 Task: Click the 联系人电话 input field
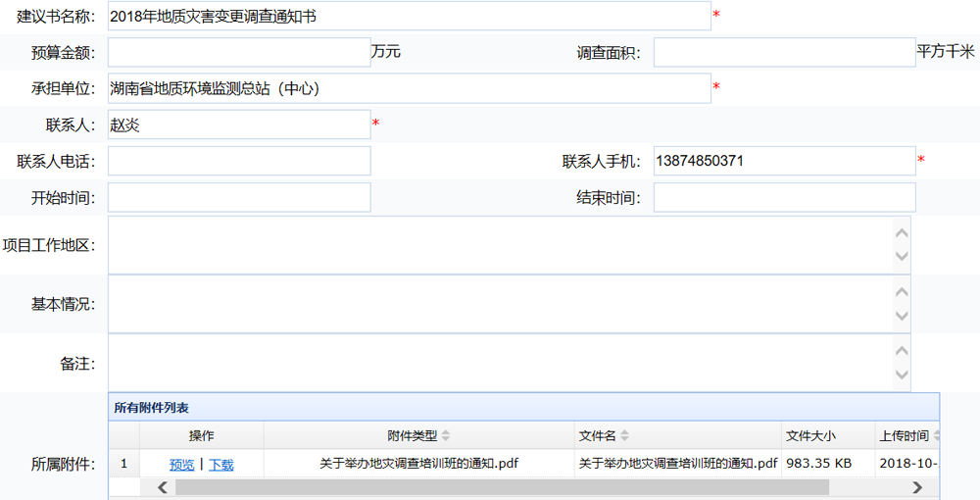239,161
